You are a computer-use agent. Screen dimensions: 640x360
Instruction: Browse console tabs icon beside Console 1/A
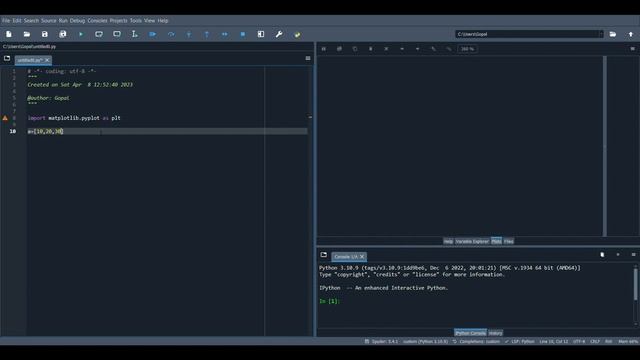(324, 255)
